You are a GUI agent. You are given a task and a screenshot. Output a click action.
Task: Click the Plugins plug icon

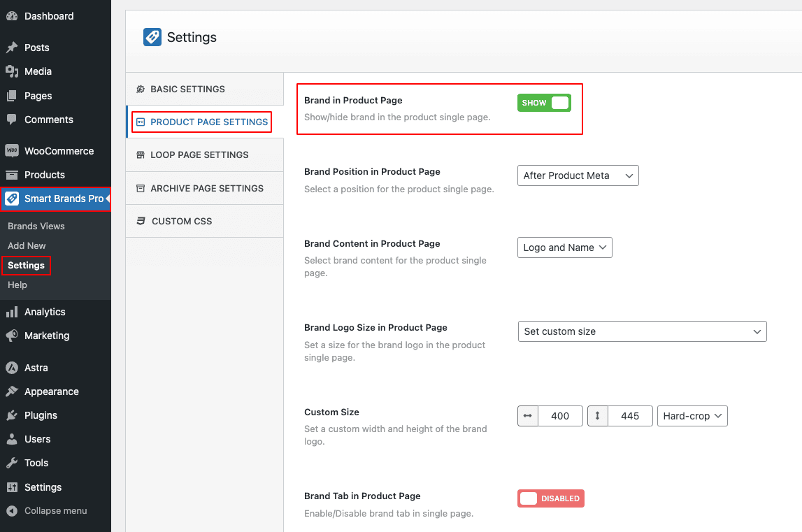click(12, 415)
